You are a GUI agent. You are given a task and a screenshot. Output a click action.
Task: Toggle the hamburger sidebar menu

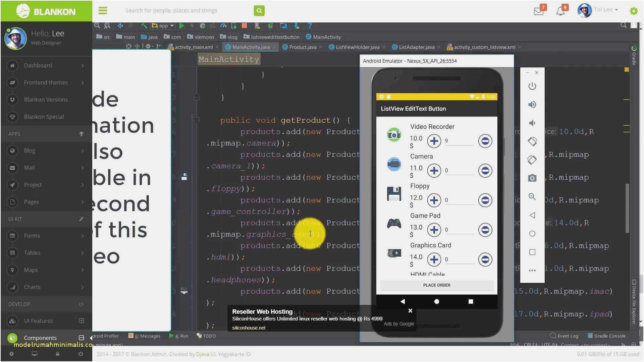pos(103,11)
